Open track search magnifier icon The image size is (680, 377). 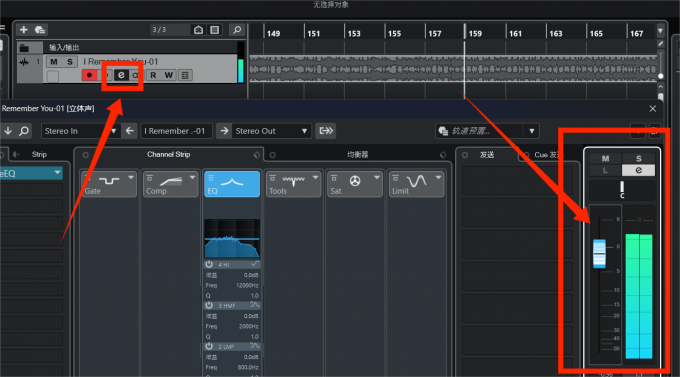[237, 30]
